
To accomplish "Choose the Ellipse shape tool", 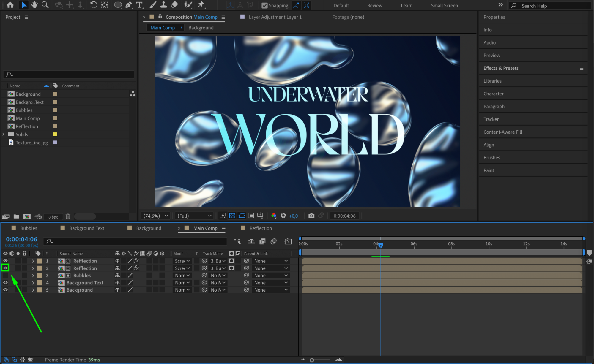I will pos(118,5).
